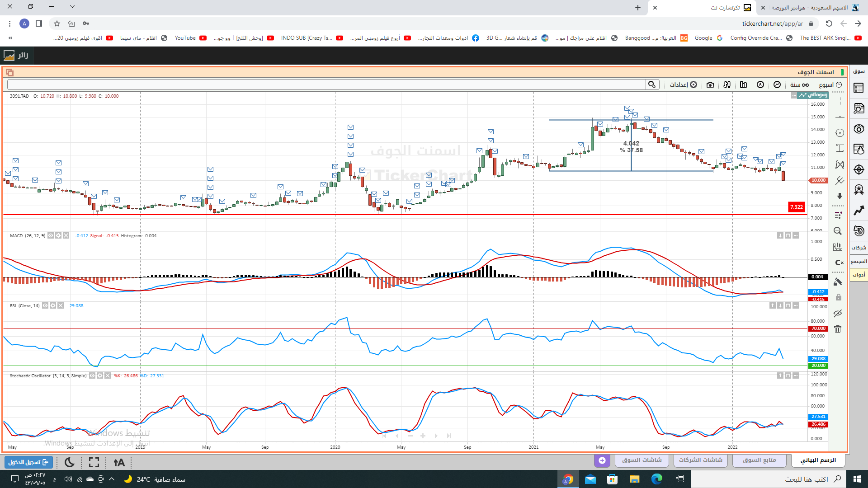This screenshot has height=488, width=868.
Task: Open the المجتمع community sidebar button
Action: pos(859,261)
